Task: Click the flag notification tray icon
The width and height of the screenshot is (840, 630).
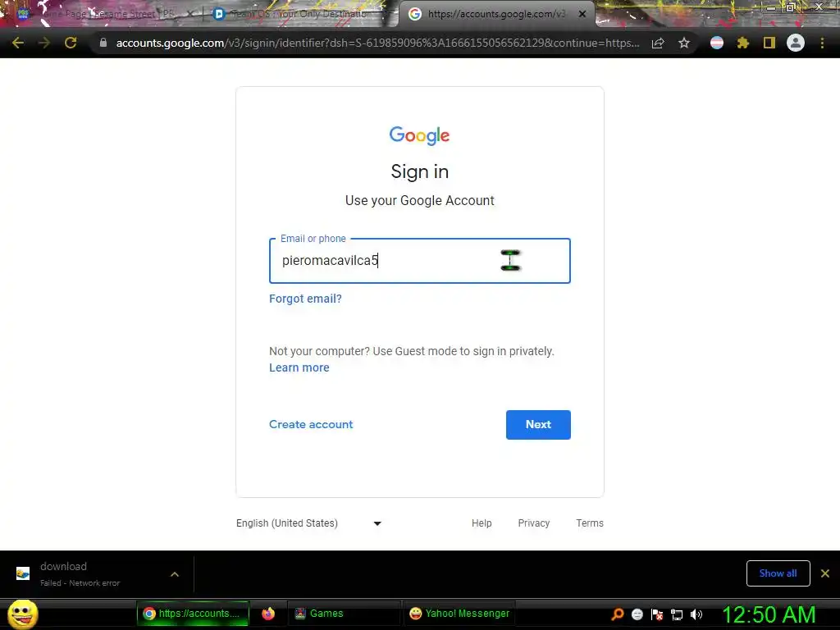Action: click(x=657, y=614)
